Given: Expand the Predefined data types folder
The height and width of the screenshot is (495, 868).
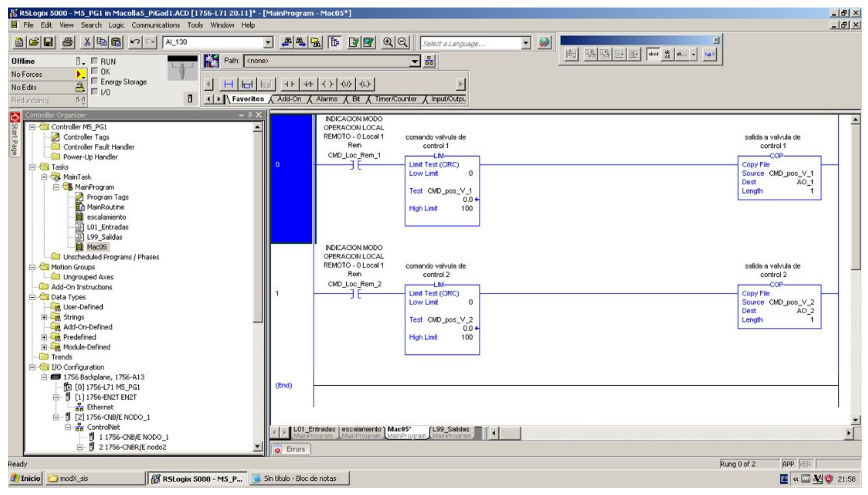Looking at the screenshot, I should (x=44, y=337).
